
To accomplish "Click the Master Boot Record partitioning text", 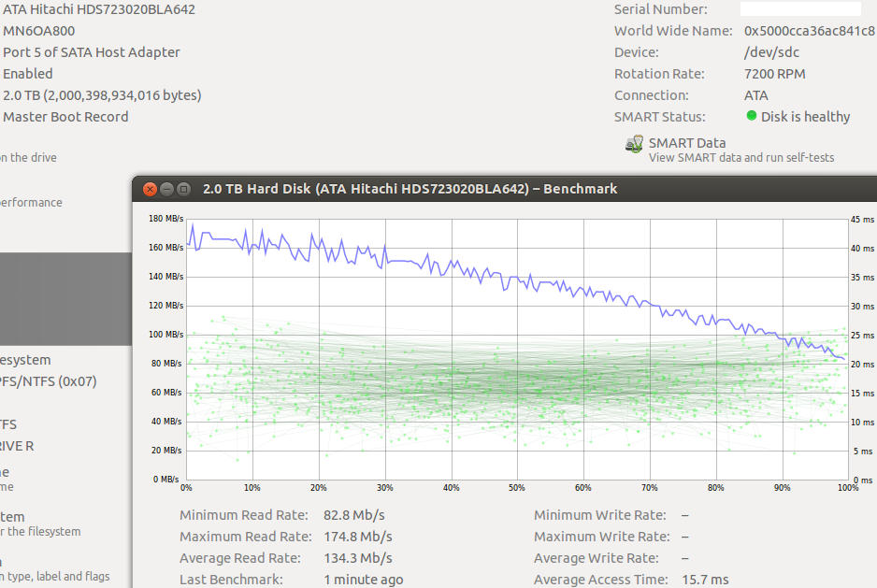I will click(x=65, y=117).
